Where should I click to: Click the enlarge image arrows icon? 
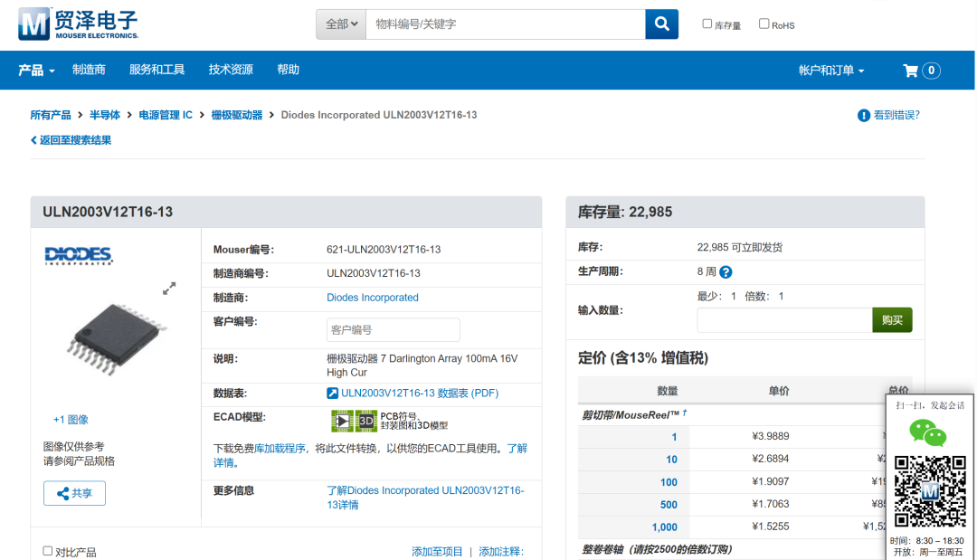(169, 288)
